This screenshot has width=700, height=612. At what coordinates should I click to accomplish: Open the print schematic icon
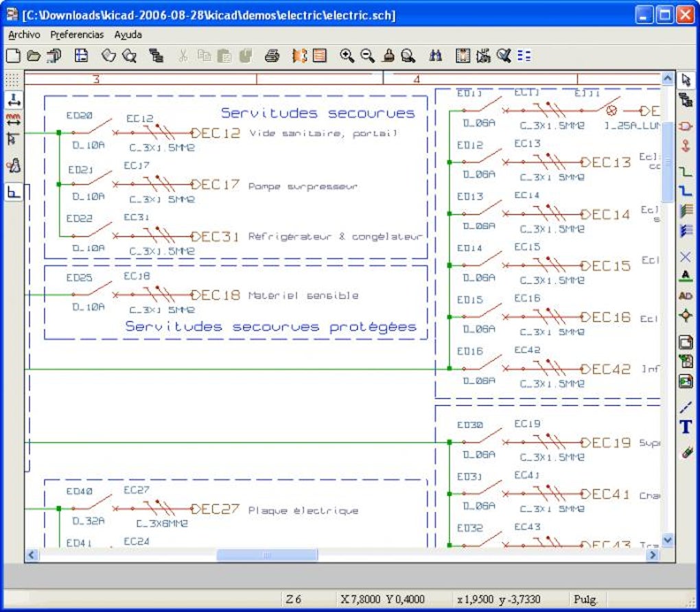click(272, 56)
